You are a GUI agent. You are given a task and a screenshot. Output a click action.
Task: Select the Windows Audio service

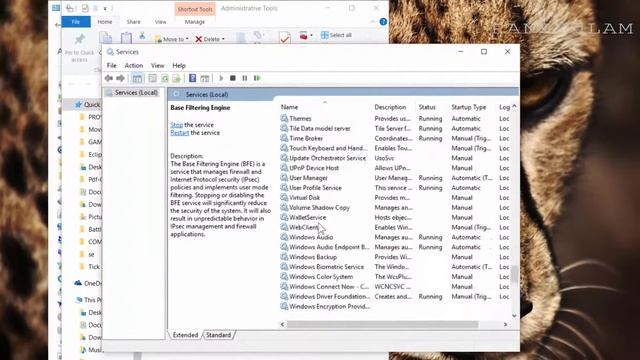[x=311, y=237]
